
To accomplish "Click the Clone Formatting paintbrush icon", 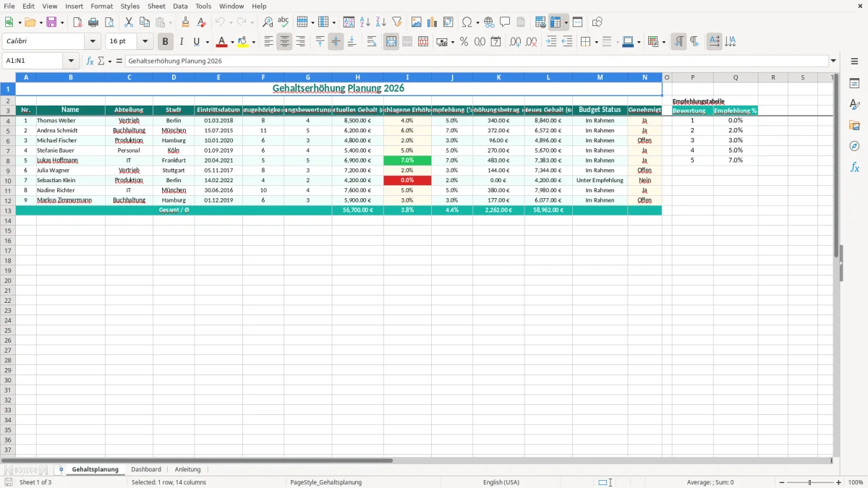I will coord(185,22).
